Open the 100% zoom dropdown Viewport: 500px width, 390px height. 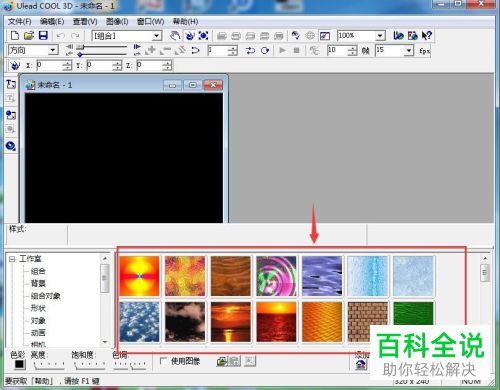click(380, 36)
